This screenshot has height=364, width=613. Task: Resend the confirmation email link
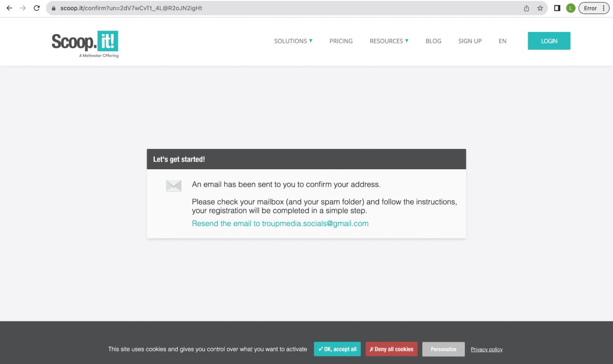280,223
